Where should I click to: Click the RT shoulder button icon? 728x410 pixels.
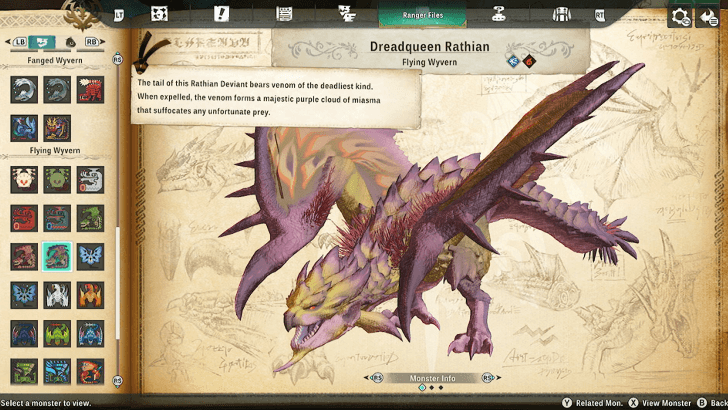coord(600,16)
